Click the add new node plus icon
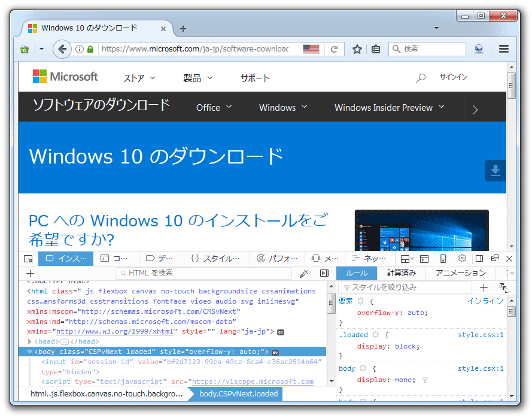The image size is (532, 418). (x=30, y=273)
